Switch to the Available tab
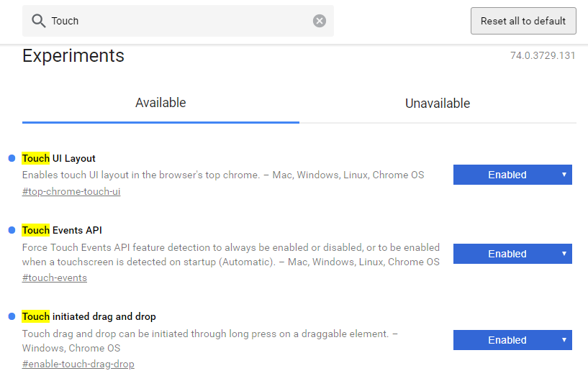This screenshot has width=588, height=381. point(160,103)
